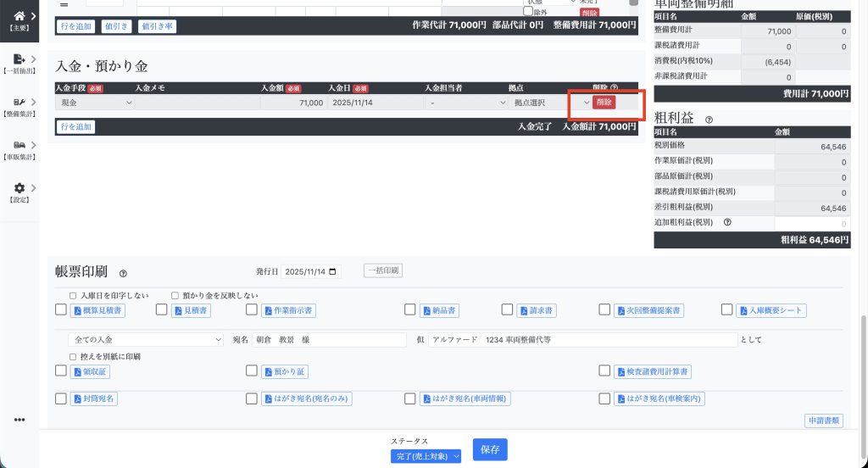This screenshot has height=468, width=868.
Task: Expand the 拠点選択 dropdown
Action: (x=551, y=103)
